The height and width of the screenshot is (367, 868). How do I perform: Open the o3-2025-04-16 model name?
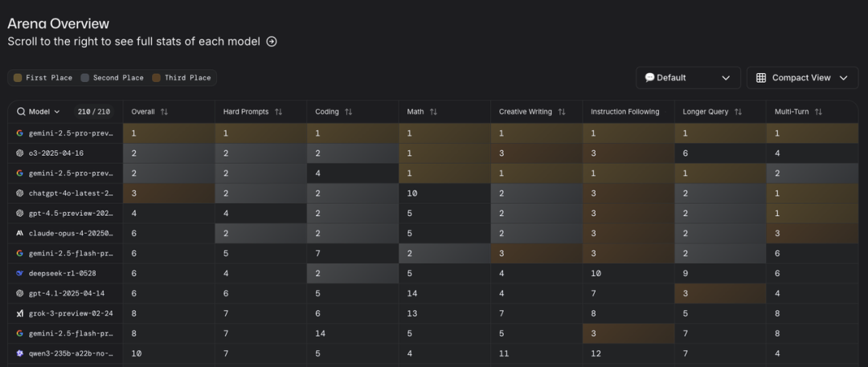[56, 153]
